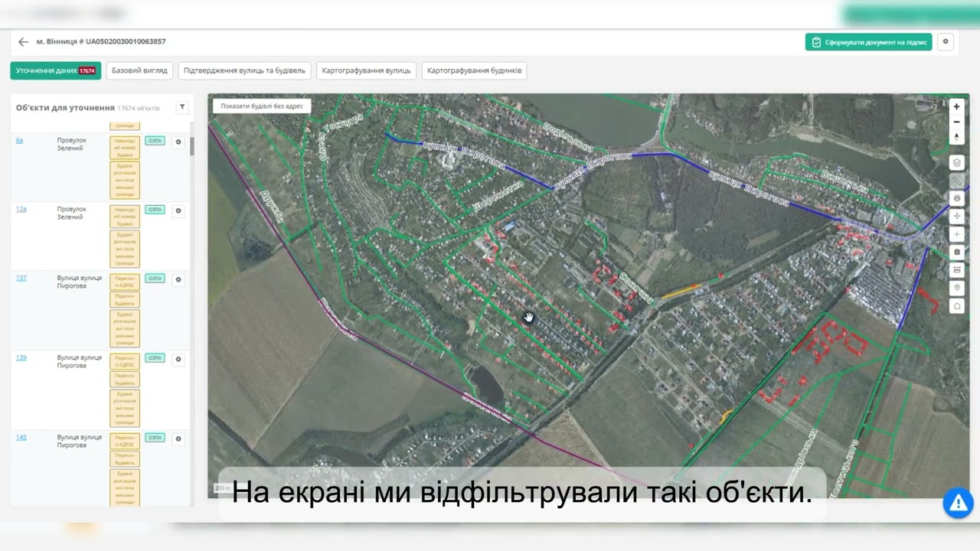
Task: Click the objects list vertical scrollbar
Action: (192, 145)
